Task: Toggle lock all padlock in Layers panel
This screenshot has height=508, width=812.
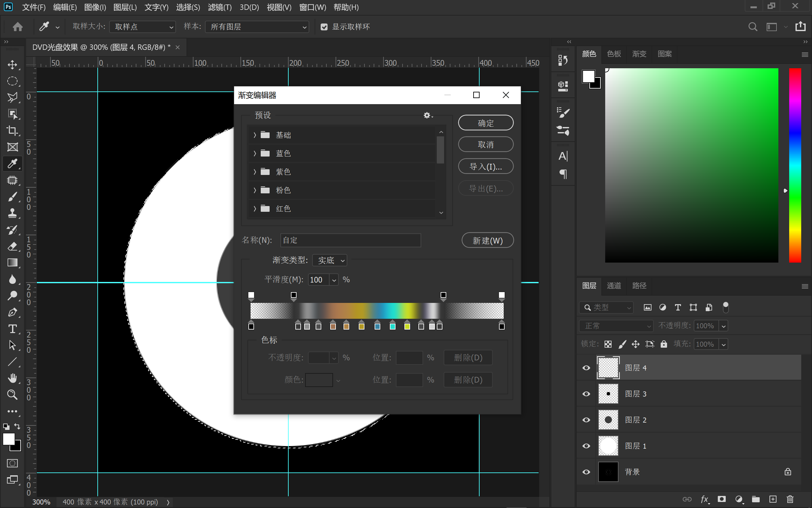Action: [664, 344]
